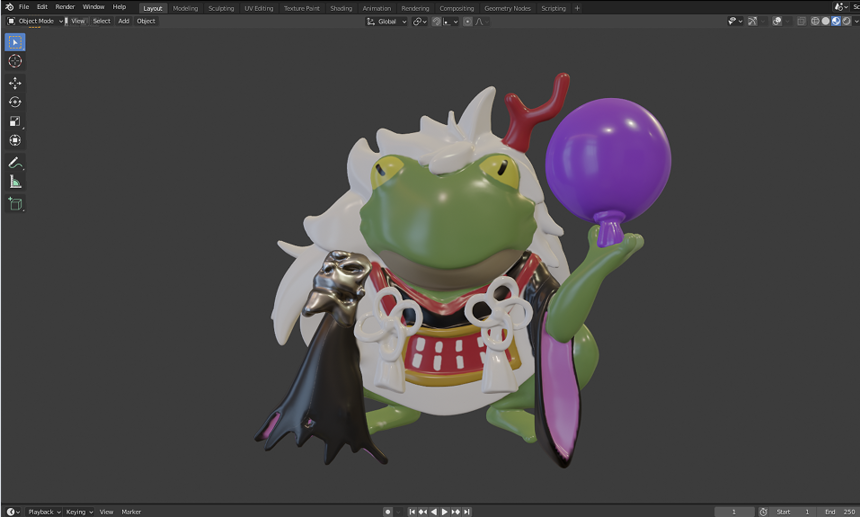
Task: Add a new workspace with plus button
Action: tap(577, 8)
